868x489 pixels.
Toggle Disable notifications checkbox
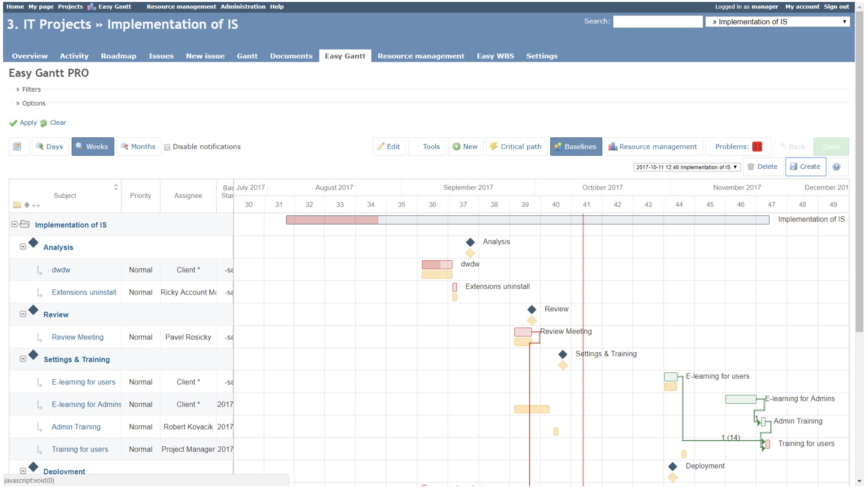point(167,147)
